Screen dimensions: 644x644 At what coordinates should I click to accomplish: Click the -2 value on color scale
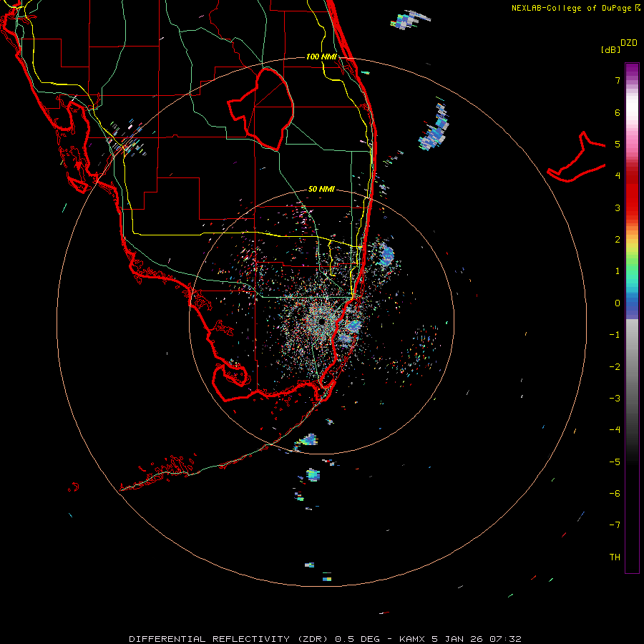[615, 366]
